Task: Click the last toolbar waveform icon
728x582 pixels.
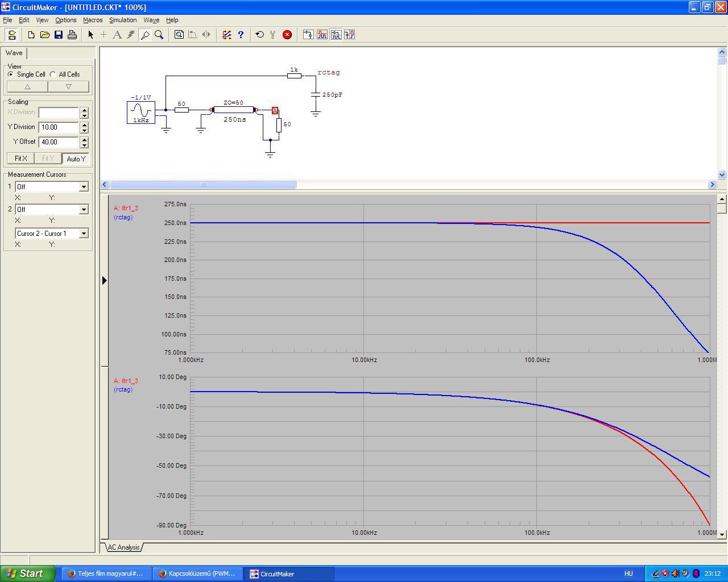Action: tap(349, 35)
